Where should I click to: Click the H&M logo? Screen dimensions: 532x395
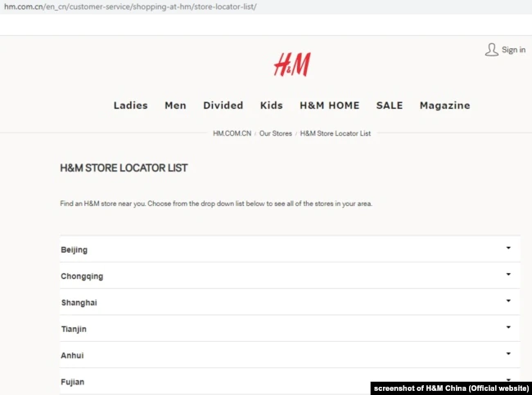[x=291, y=64]
